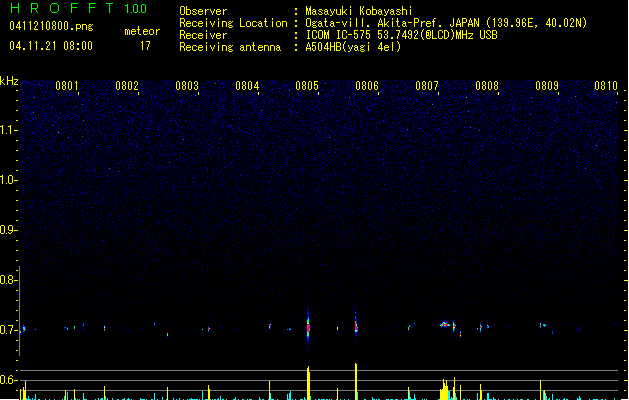Click the 0803 time marker
The height and width of the screenshot is (400, 629).
tap(187, 85)
